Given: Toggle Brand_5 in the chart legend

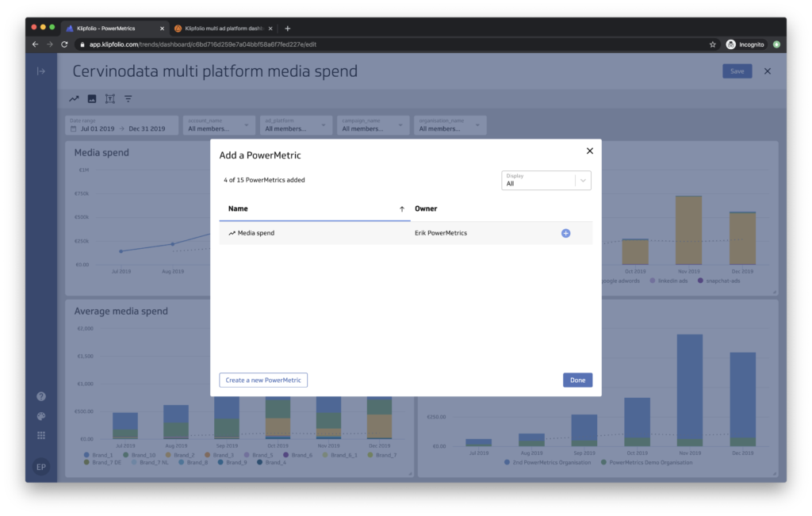Looking at the screenshot, I should coord(259,455).
